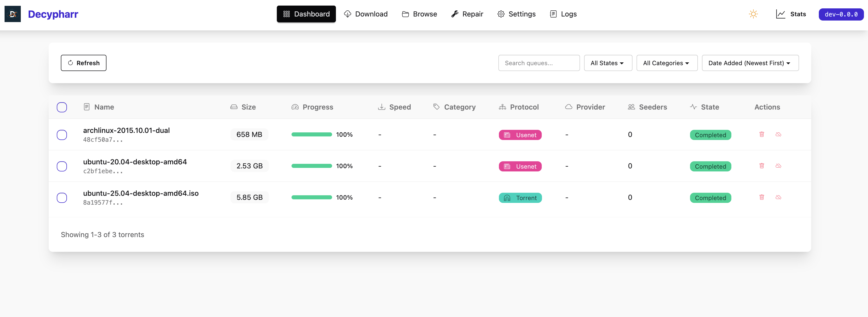
Task: Click the ubuntu-20.04 progress bar
Action: 312,166
